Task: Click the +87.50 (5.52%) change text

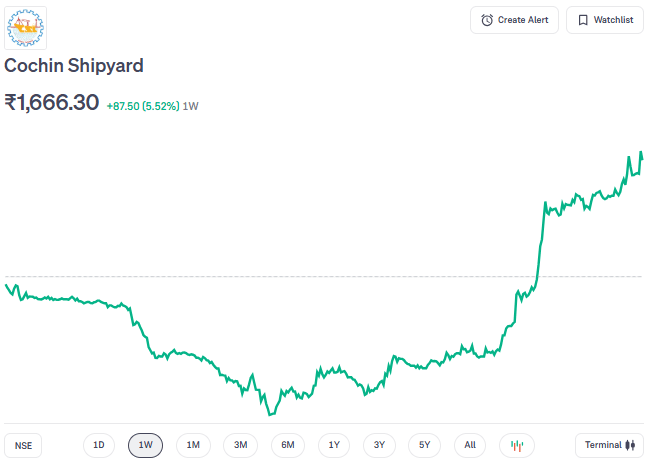Action: click(143, 105)
